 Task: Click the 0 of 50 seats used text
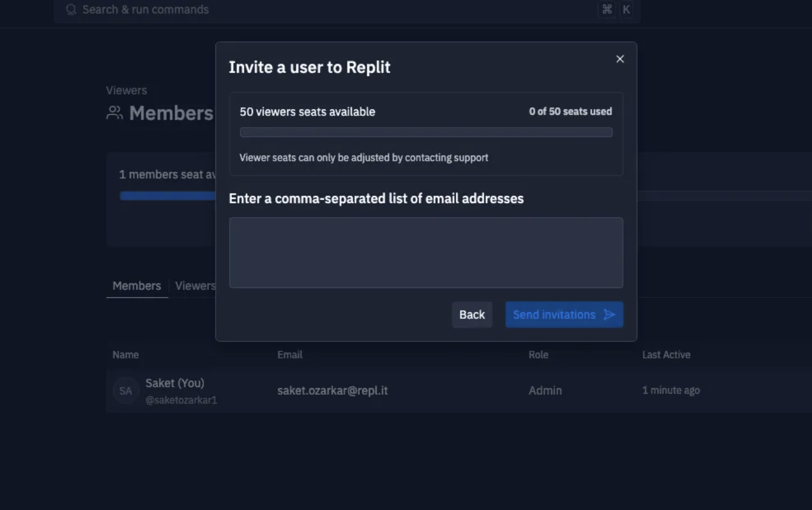(x=570, y=111)
